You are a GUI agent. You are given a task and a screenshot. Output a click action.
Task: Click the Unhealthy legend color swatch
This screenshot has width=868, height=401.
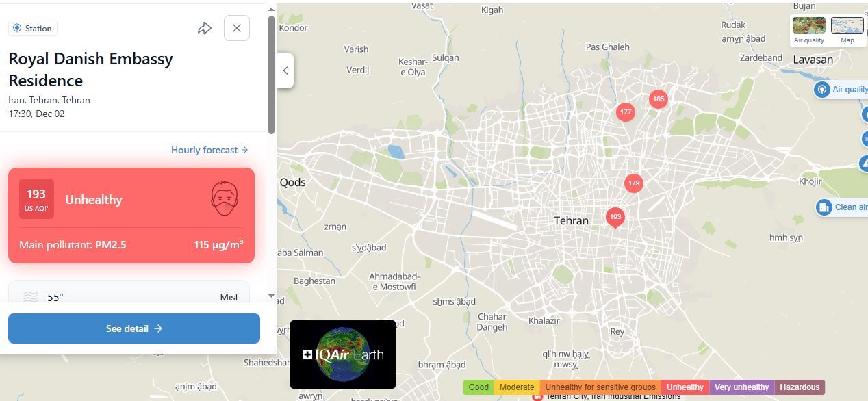pyautogui.click(x=685, y=387)
